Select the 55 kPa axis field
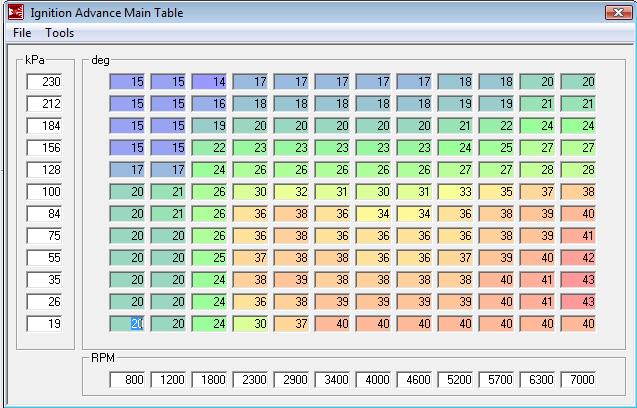Screen dimensions: 637x408 (x=44, y=257)
